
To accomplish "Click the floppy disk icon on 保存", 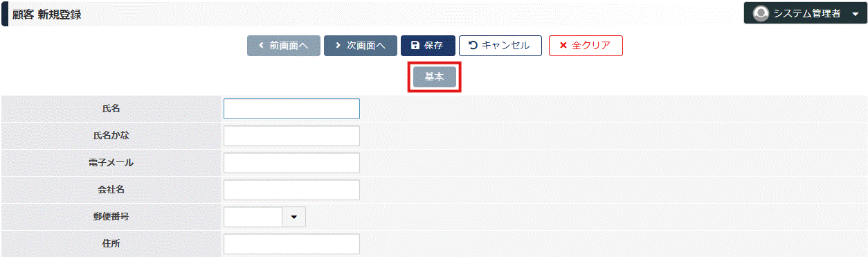I will (x=415, y=46).
